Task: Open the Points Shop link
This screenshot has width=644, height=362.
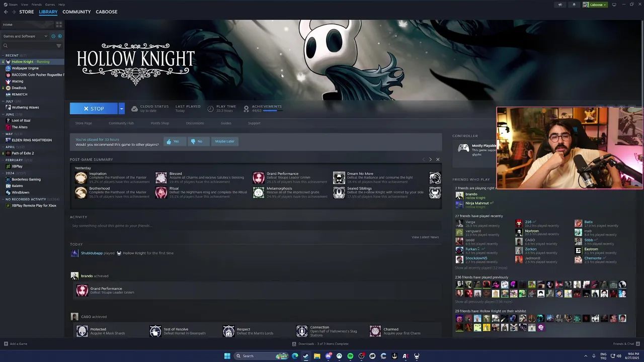Action: click(x=160, y=123)
